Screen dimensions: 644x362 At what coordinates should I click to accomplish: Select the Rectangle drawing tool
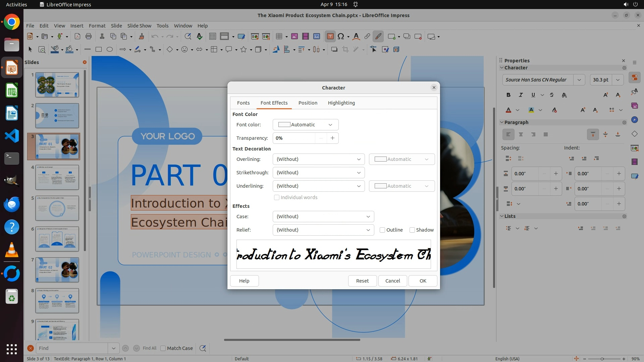[x=98, y=49]
